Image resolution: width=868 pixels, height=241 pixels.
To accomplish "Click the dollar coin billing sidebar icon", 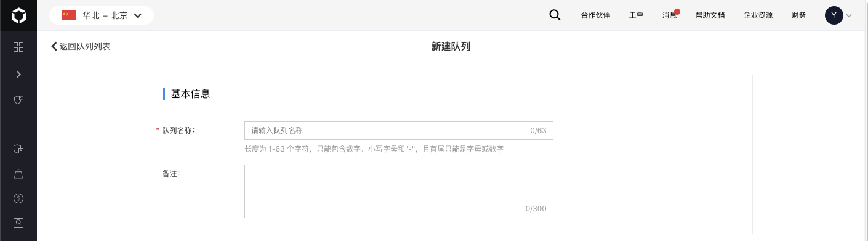I will click(18, 198).
